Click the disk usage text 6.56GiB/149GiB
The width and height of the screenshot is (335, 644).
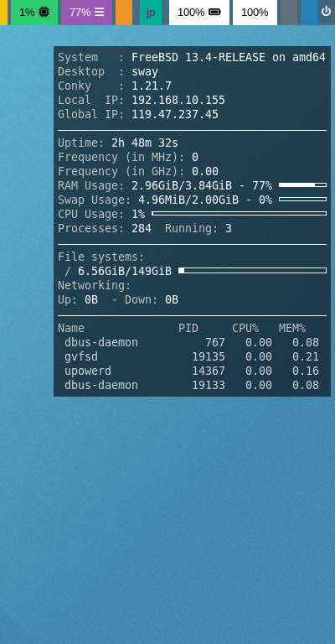click(x=125, y=271)
